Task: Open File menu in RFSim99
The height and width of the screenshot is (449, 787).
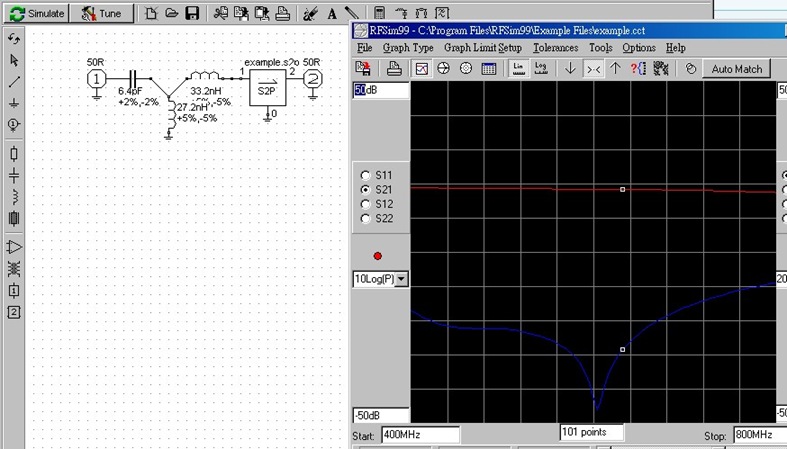Action: (x=364, y=48)
